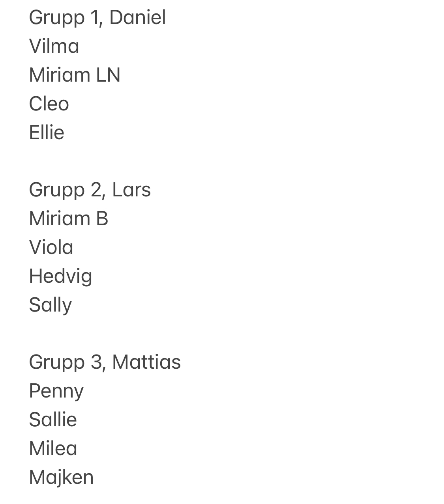Click the leader name Lars
This screenshot has height=504, width=444.
tap(131, 190)
